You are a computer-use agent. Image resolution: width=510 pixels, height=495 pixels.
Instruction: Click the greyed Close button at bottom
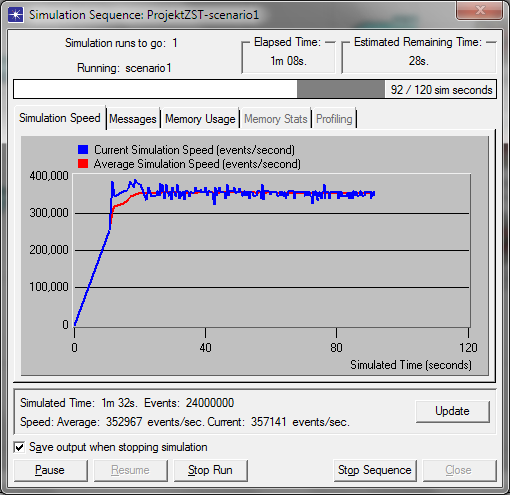click(459, 470)
